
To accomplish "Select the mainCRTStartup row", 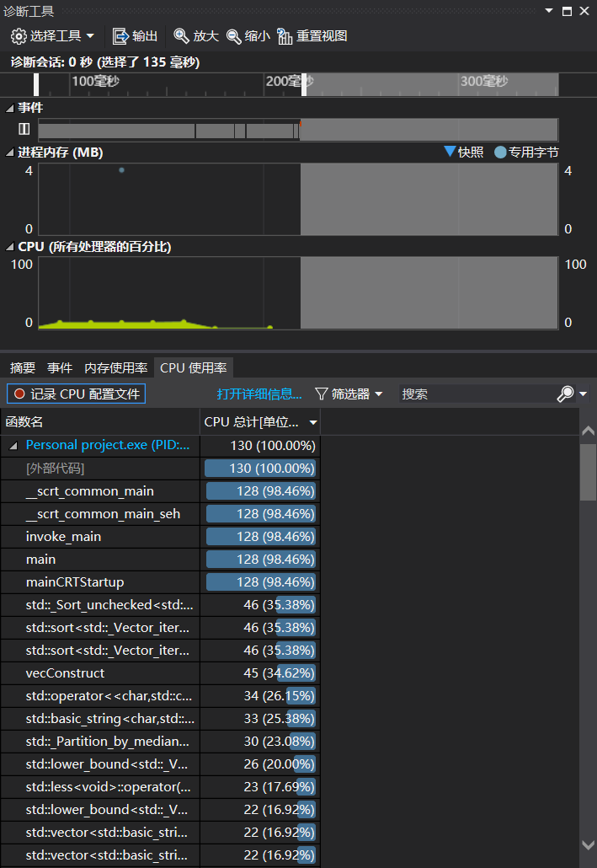I will point(161,581).
